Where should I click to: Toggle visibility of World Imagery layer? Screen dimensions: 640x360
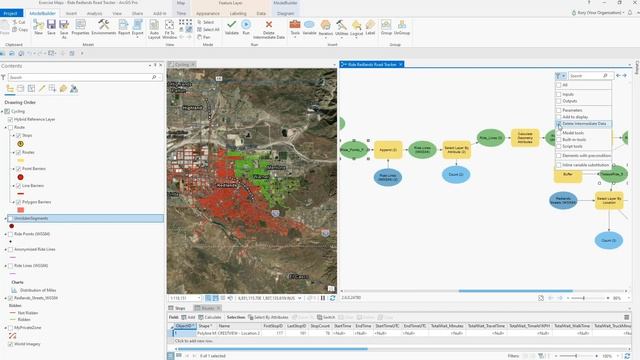point(10,344)
